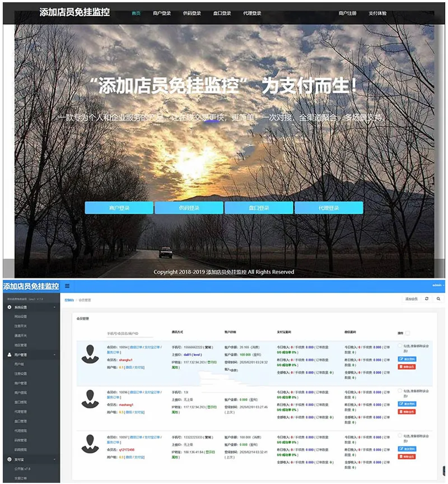Select 公开版 v7.8 under 支付宝
The height and width of the screenshot is (484, 448).
click(x=22, y=469)
